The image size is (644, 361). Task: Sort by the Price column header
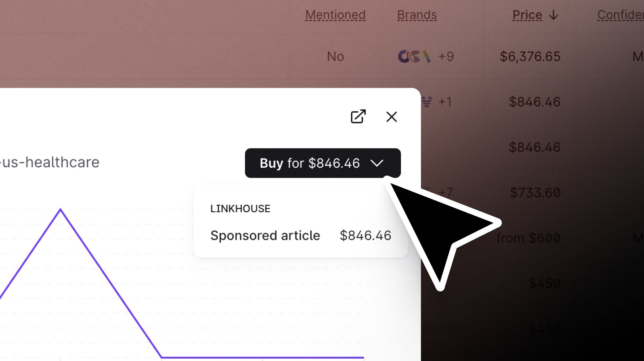[527, 15]
